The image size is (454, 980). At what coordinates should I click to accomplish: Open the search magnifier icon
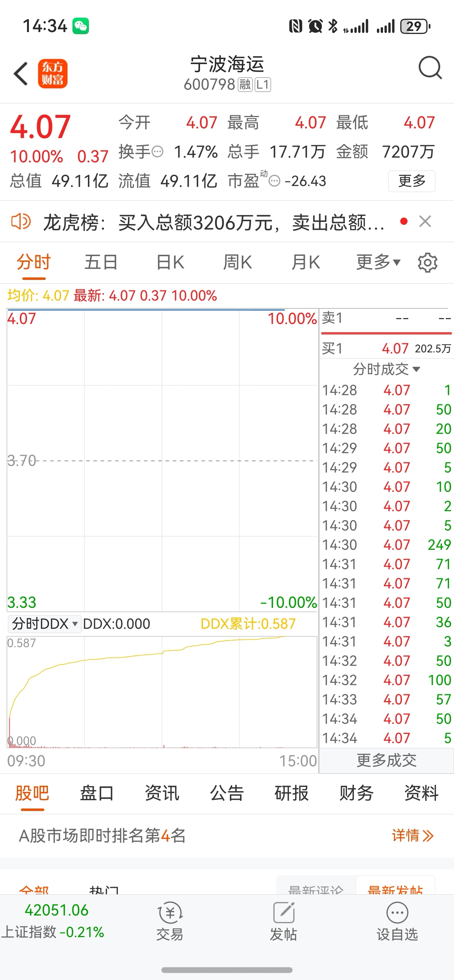[x=430, y=68]
